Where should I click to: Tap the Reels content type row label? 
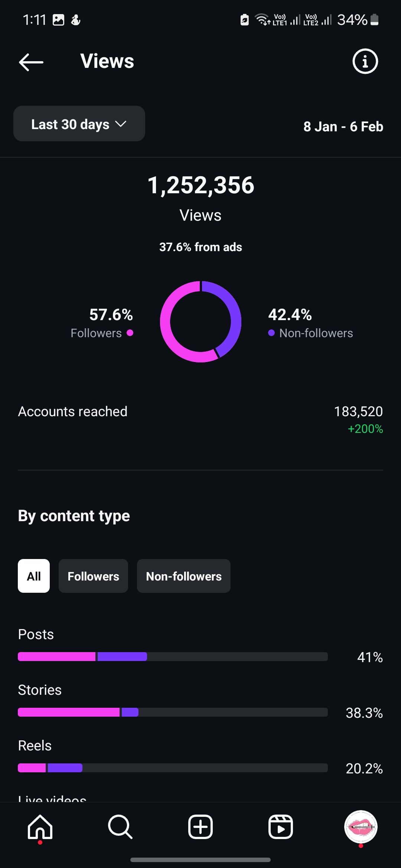pyautogui.click(x=35, y=746)
